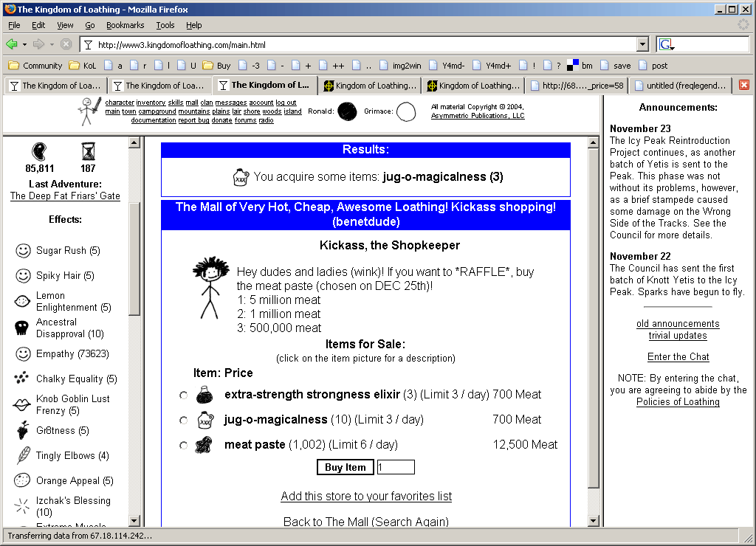Viewport: 756px width, 546px height.
Task: Click the meat paste item picture
Action: (x=204, y=445)
